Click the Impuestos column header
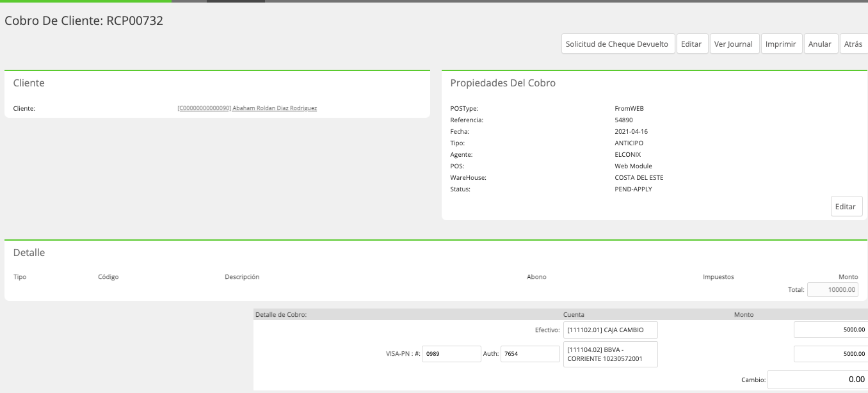The height and width of the screenshot is (393, 868). pyautogui.click(x=718, y=277)
